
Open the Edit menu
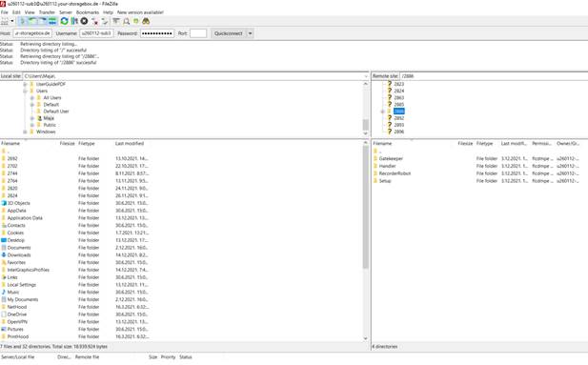pyautogui.click(x=16, y=12)
